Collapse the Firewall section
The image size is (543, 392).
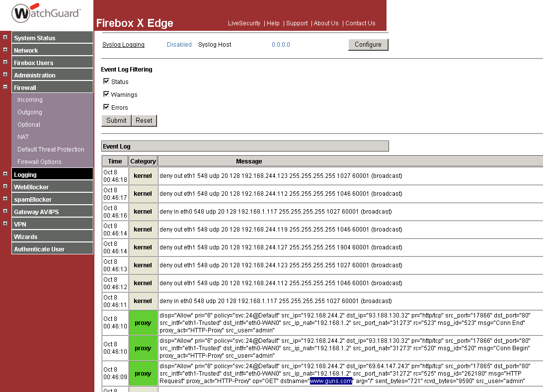(x=4, y=87)
